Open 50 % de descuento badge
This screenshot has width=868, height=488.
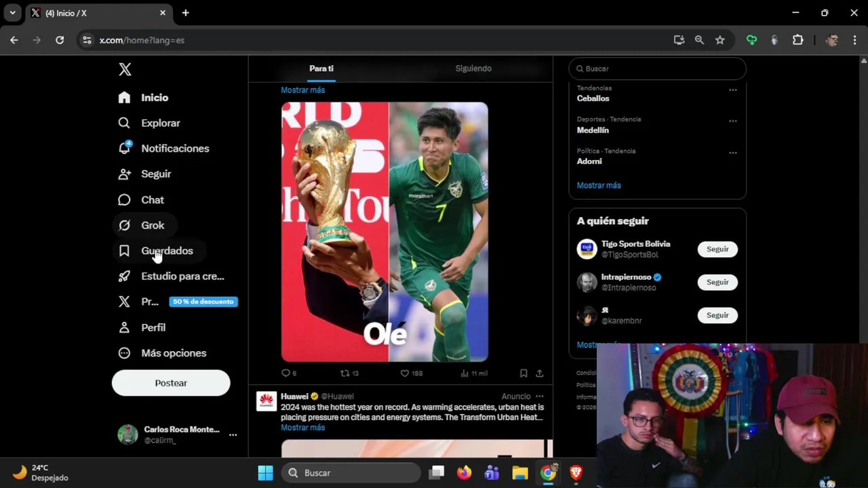pos(203,302)
